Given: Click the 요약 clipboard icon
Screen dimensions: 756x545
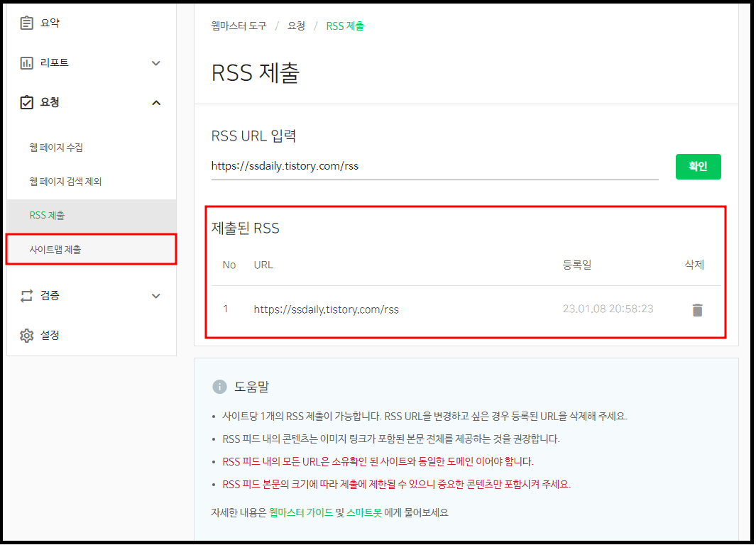Looking at the screenshot, I should tap(26, 23).
